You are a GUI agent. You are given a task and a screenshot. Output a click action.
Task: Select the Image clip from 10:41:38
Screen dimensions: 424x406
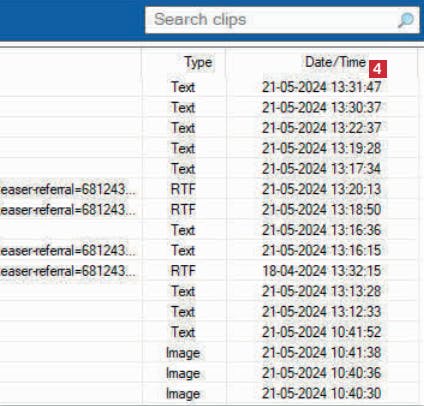tap(209, 352)
